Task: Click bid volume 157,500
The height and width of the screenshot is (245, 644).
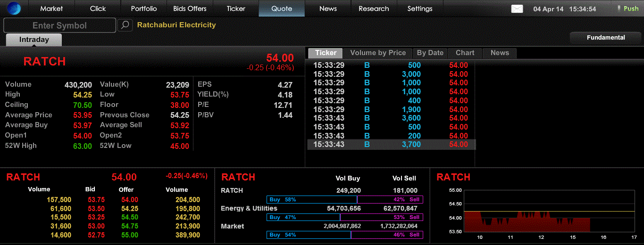Action: [x=59, y=200]
